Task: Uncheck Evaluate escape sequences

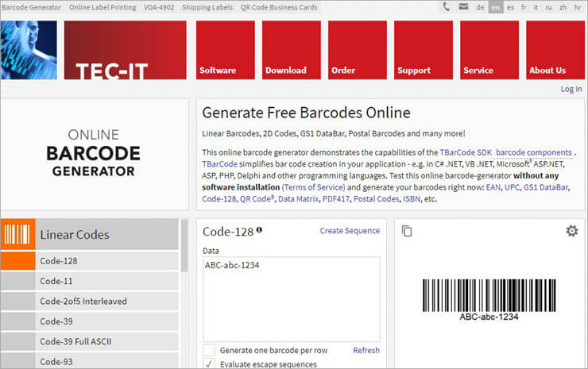Action: [x=209, y=363]
